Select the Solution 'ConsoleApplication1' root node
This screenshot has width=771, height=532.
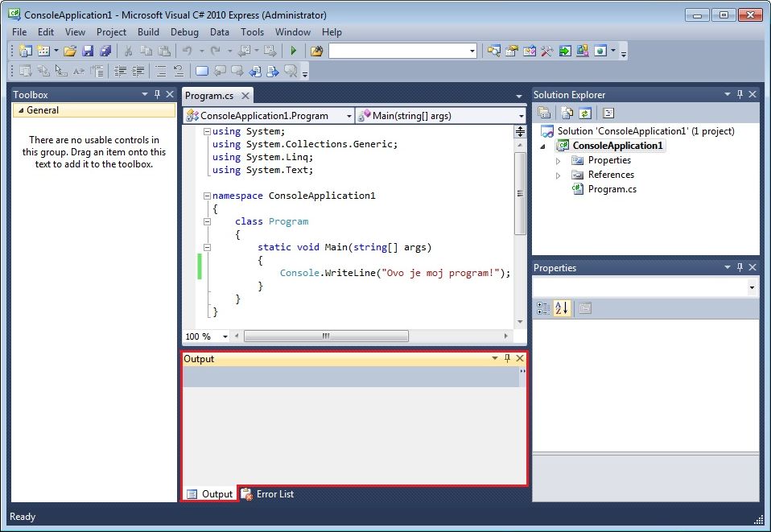(645, 131)
